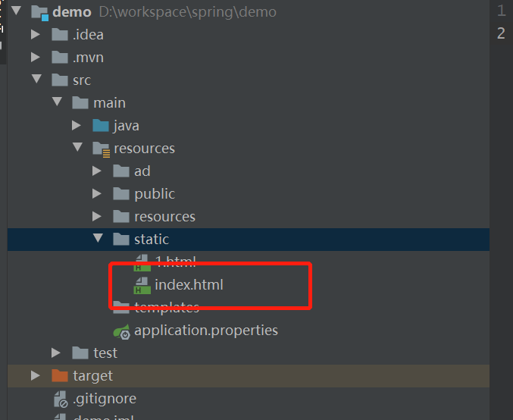513x420 pixels.
Task: Click the .idea folder icon
Action: tap(60, 34)
